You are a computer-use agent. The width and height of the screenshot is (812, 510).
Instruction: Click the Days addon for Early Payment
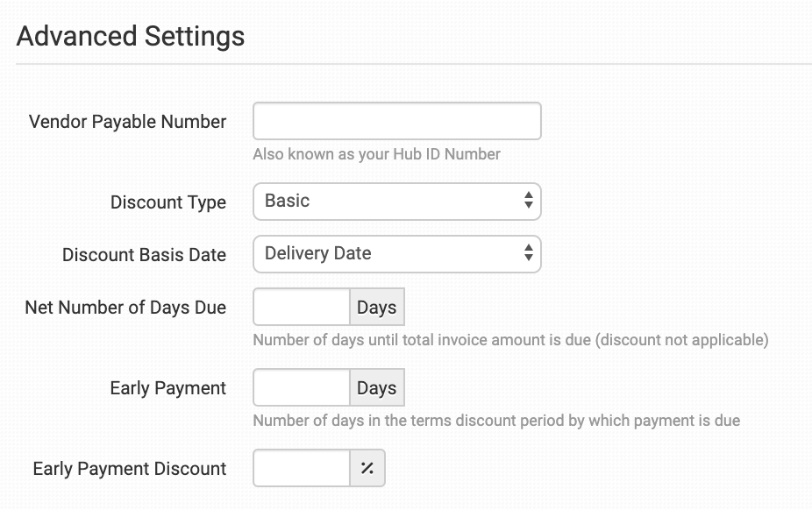pos(377,388)
